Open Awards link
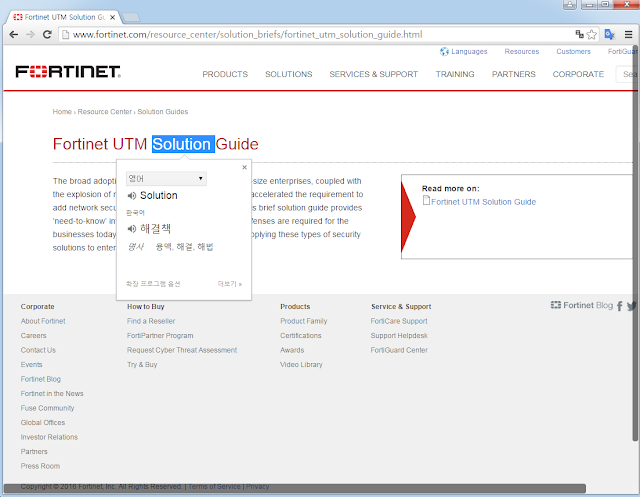640x497 pixels. [292, 350]
